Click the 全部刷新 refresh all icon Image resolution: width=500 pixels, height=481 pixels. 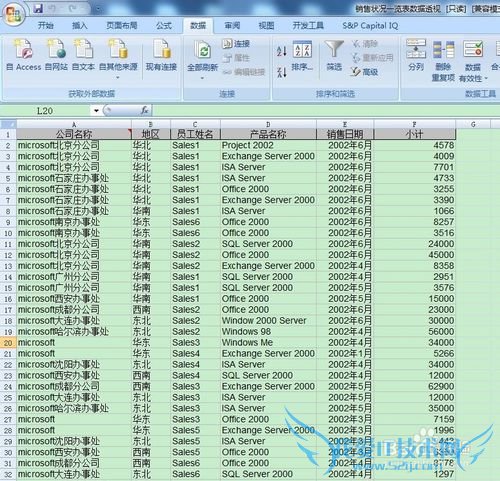tap(202, 55)
